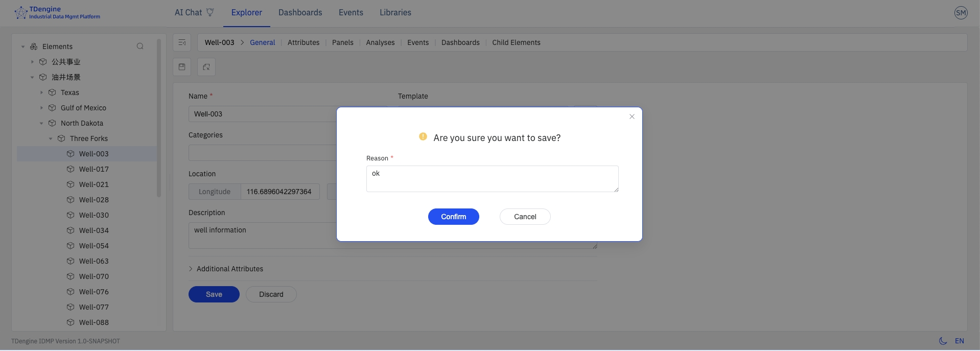Open the Attributes tab
The height and width of the screenshot is (351, 980).
[x=303, y=42]
